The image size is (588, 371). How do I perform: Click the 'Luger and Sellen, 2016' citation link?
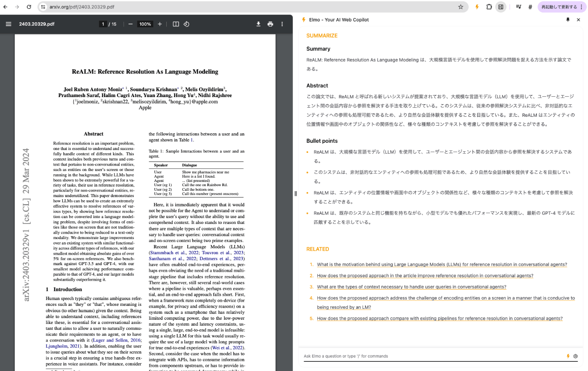[117, 340]
